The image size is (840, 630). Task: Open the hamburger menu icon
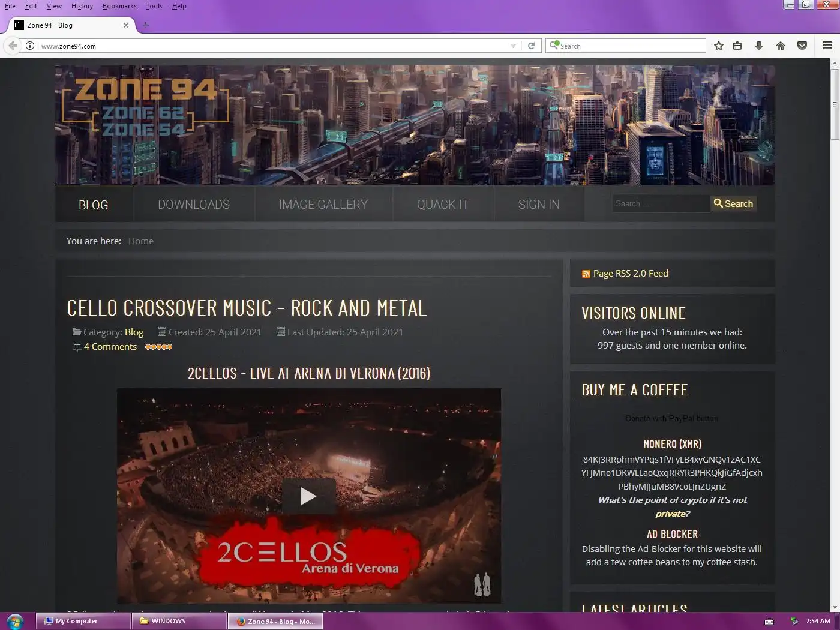[827, 46]
